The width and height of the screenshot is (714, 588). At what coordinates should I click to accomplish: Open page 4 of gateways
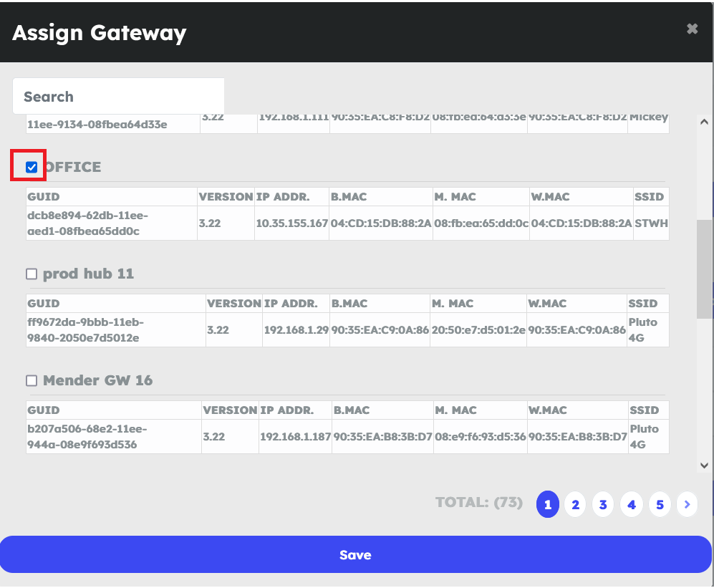coord(631,505)
